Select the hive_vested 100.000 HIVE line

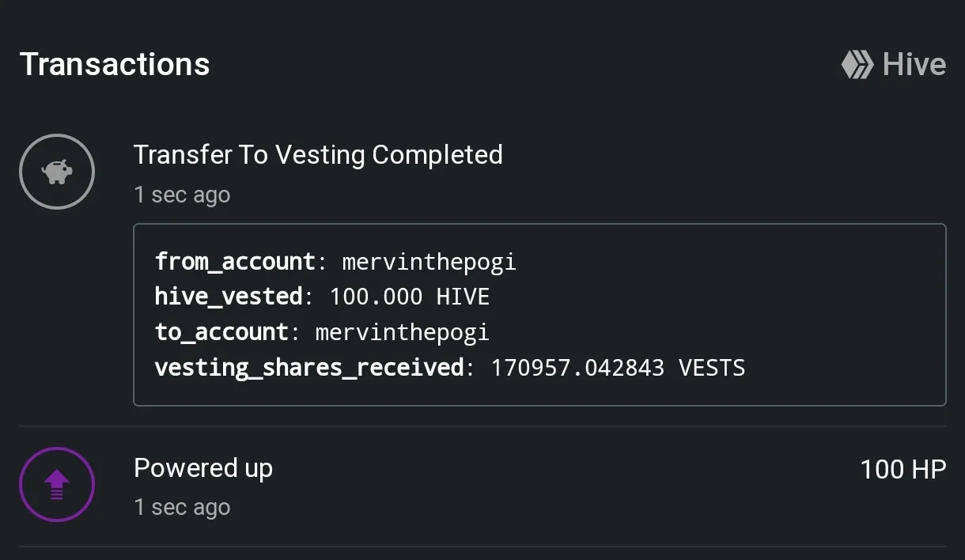coord(323,297)
